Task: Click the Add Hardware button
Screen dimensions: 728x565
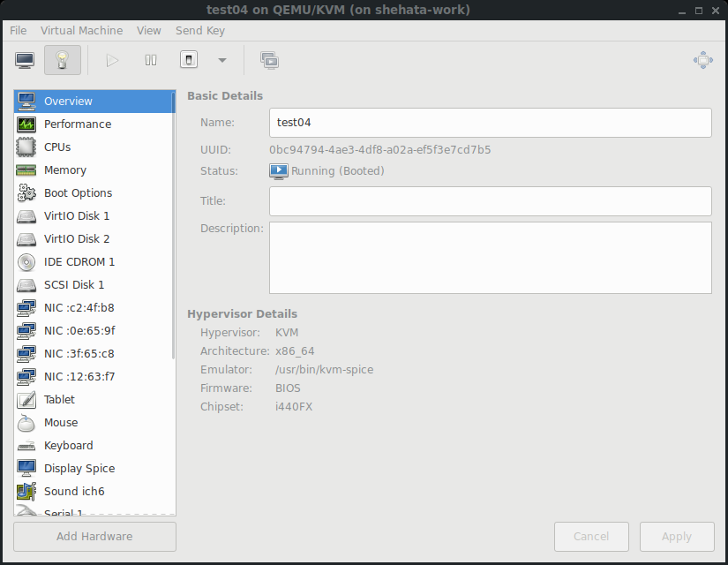Action: (94, 536)
